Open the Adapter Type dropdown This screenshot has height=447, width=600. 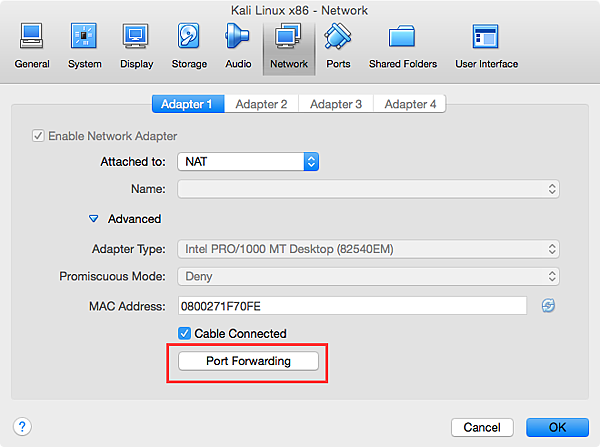(x=368, y=249)
